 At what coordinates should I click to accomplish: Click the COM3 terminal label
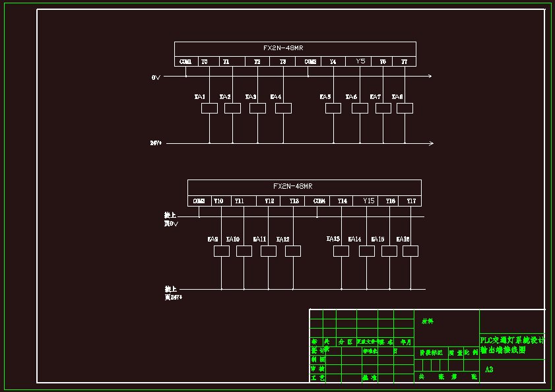[x=199, y=201]
